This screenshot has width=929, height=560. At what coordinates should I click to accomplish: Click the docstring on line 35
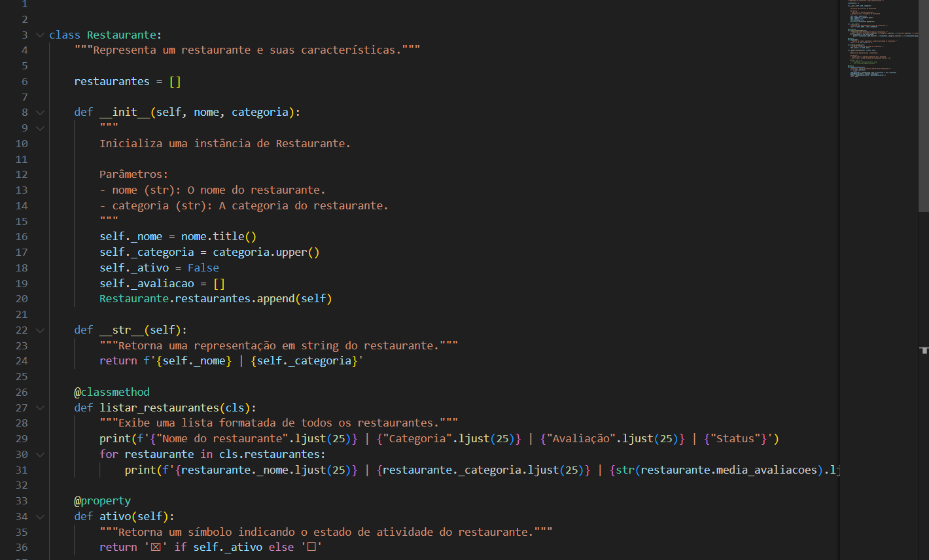tap(326, 533)
